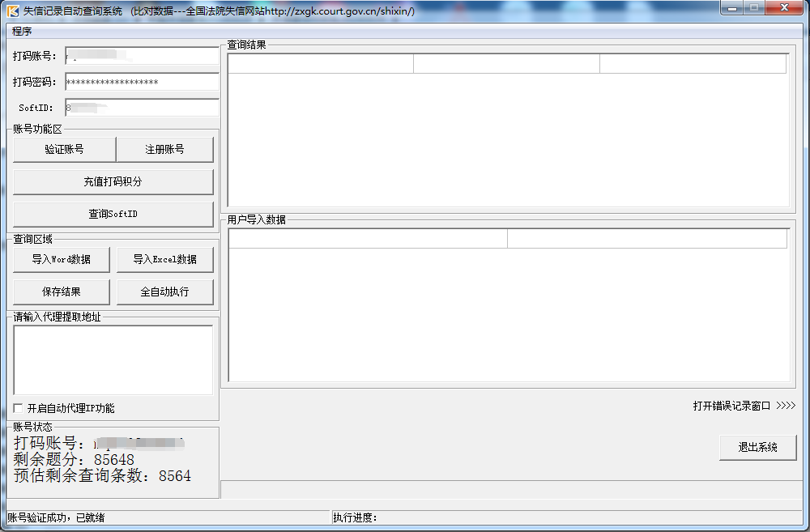Viewport: 810px width, 532px height.
Task: Click second column header in 用户导入数据 table
Action: 646,239
